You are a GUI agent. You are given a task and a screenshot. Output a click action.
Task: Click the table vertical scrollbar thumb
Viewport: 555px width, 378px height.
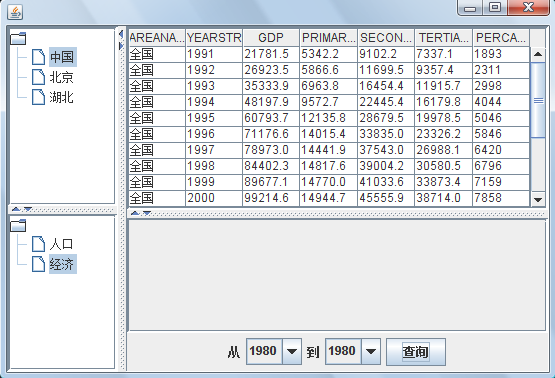538,100
